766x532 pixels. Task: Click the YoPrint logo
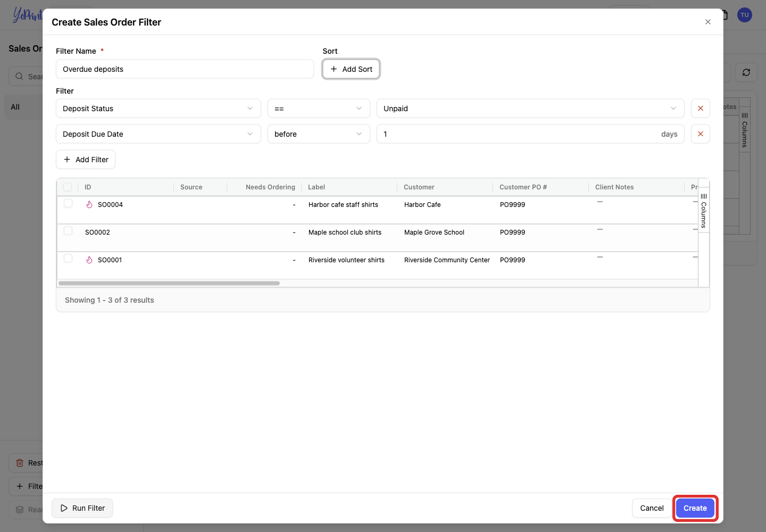click(x=28, y=15)
